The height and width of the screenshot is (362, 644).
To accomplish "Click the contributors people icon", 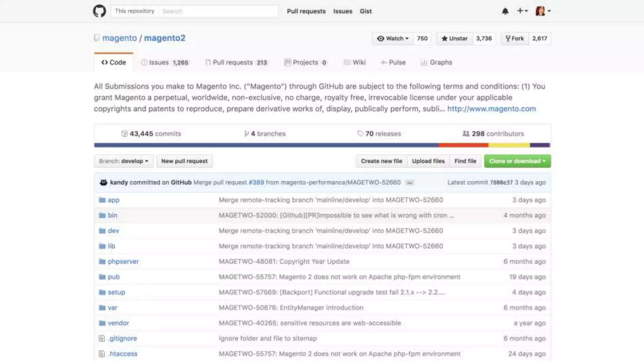I will [466, 134].
